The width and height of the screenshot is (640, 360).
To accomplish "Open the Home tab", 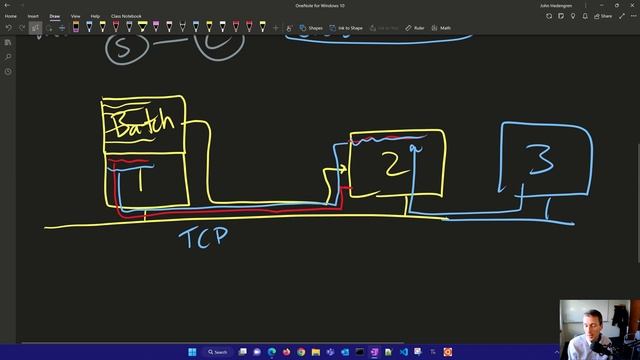I will [x=11, y=16].
